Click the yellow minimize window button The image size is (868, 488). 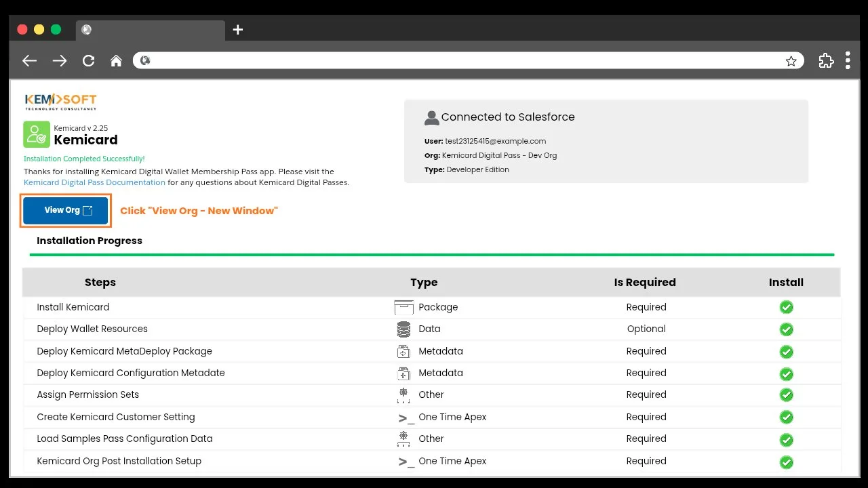[x=39, y=29]
